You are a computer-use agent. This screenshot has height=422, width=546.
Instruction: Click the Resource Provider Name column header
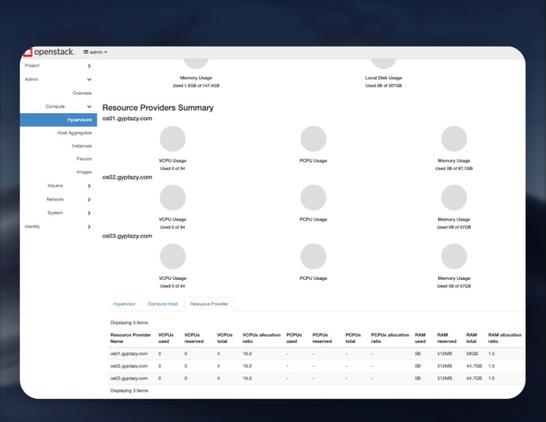click(x=131, y=338)
